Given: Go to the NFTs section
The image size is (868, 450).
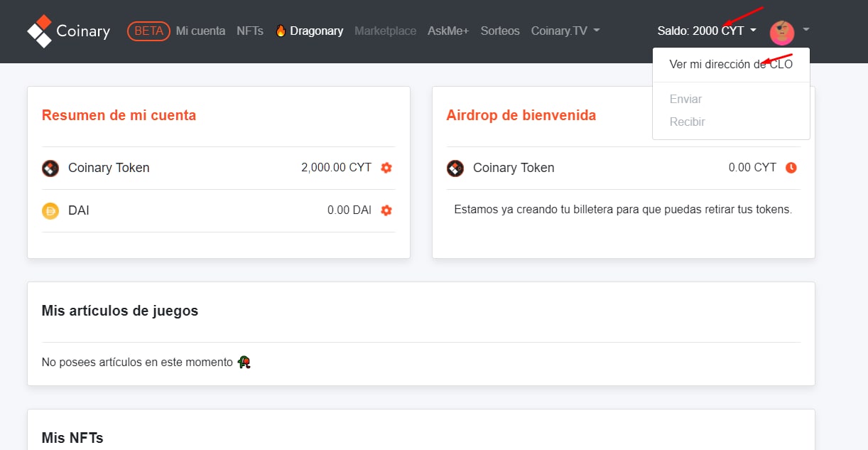Looking at the screenshot, I should 250,31.
